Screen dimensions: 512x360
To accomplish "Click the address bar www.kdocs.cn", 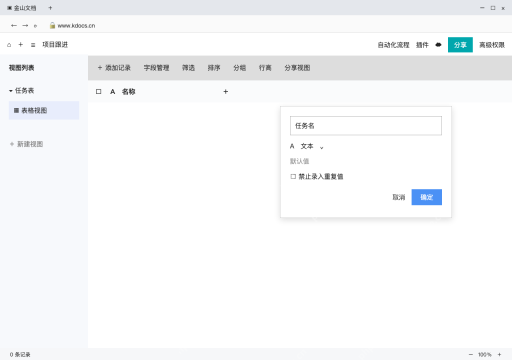I will tap(76, 26).
